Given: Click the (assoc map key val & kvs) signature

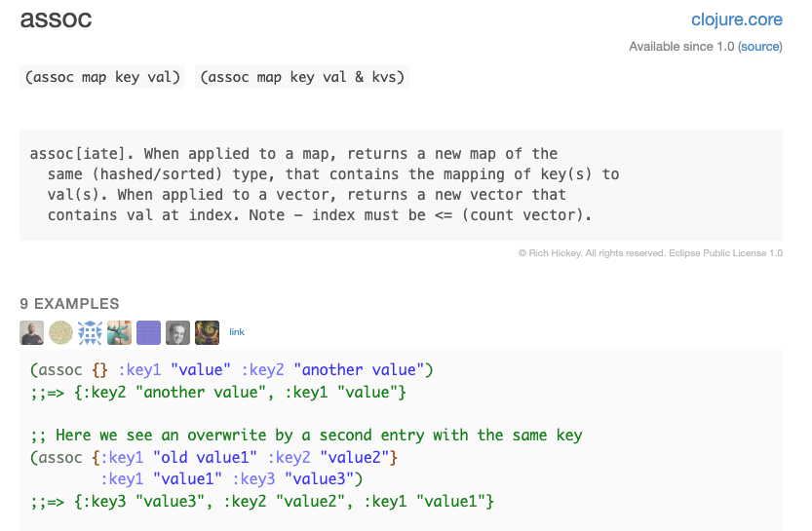Looking at the screenshot, I should 302,77.
